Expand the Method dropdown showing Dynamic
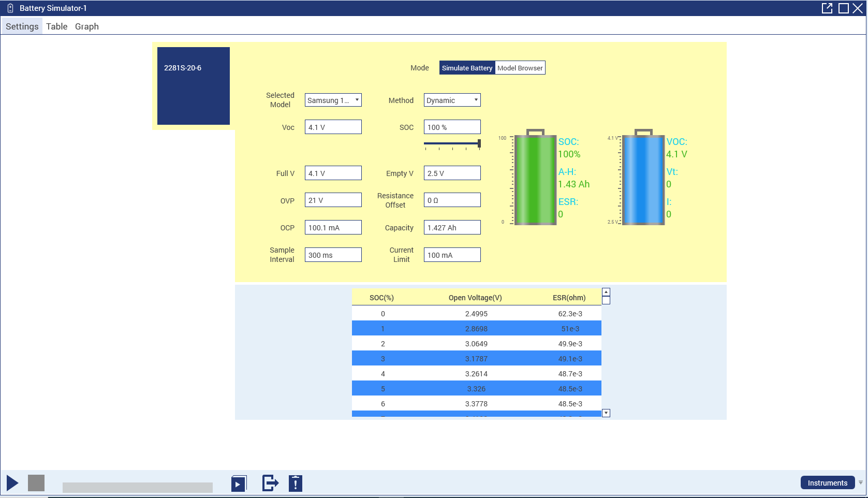 pos(452,100)
